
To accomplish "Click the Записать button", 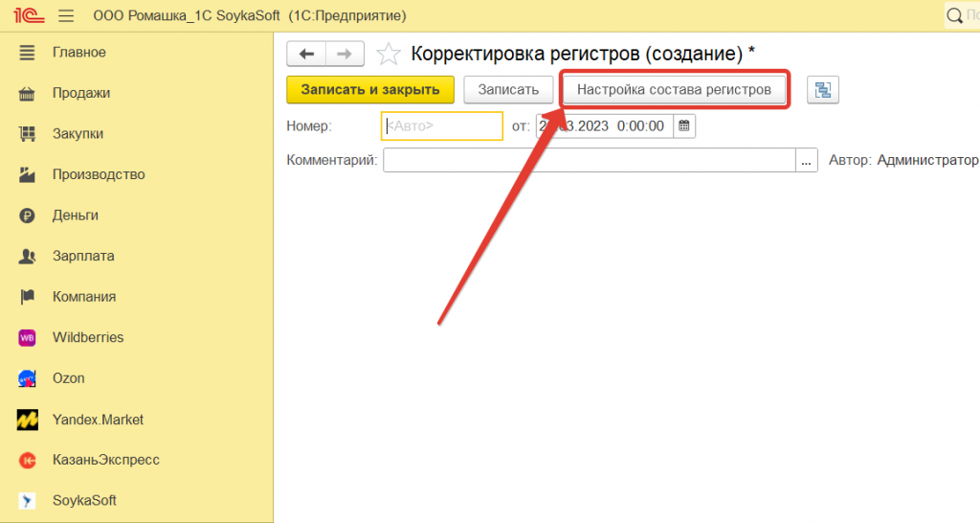I will click(508, 90).
